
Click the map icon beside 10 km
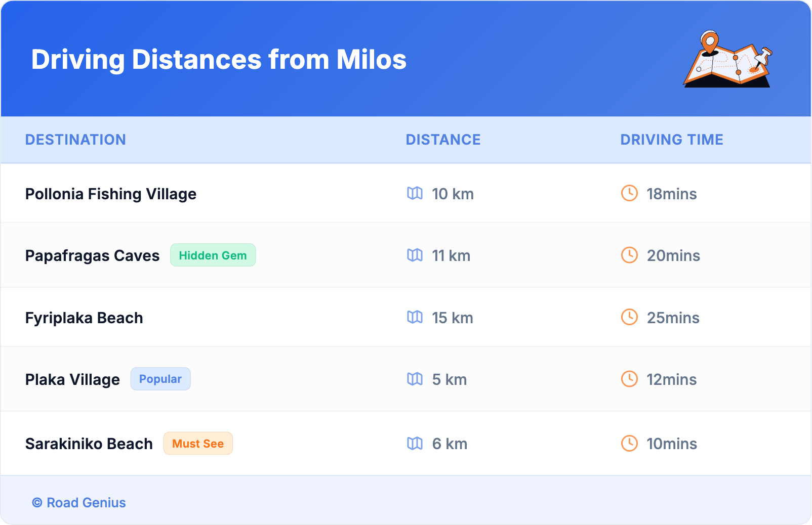(x=415, y=193)
